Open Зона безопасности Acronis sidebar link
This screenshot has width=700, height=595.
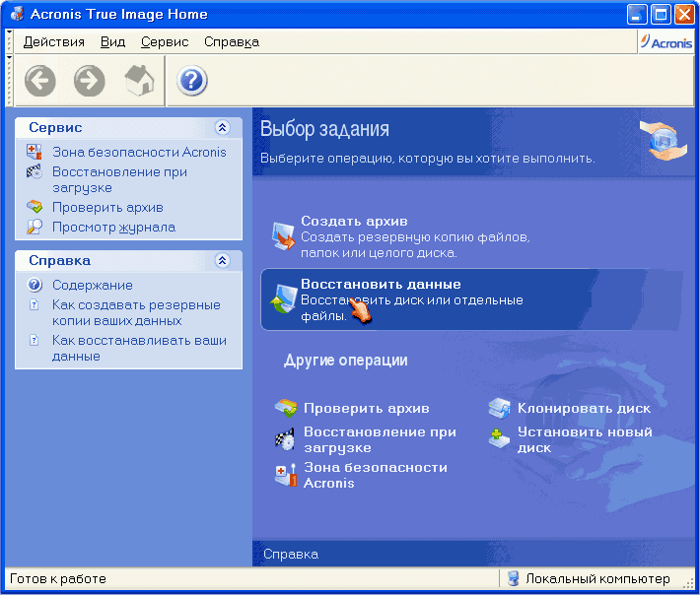click(139, 152)
